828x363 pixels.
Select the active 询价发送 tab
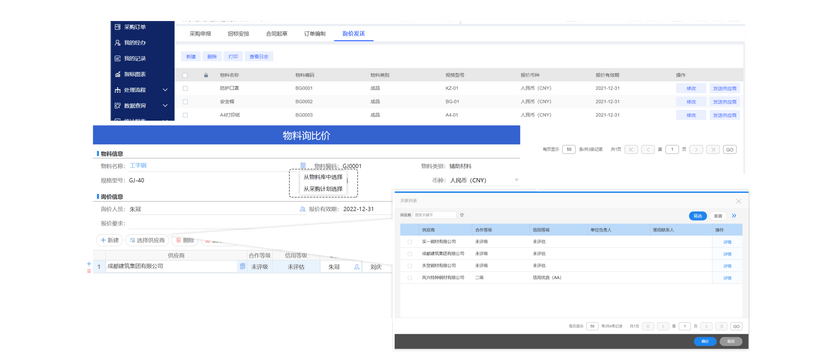pyautogui.click(x=354, y=33)
